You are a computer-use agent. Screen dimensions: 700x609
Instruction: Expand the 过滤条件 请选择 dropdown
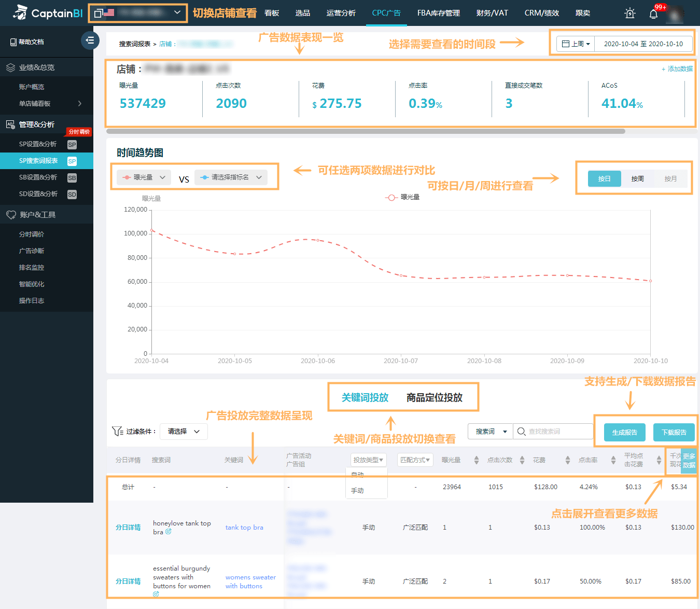click(x=184, y=432)
